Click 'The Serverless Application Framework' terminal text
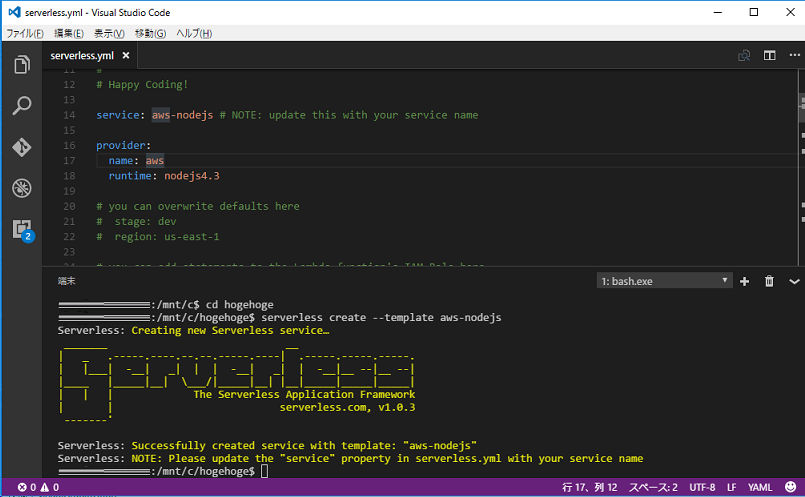This screenshot has width=805, height=497. [x=304, y=395]
